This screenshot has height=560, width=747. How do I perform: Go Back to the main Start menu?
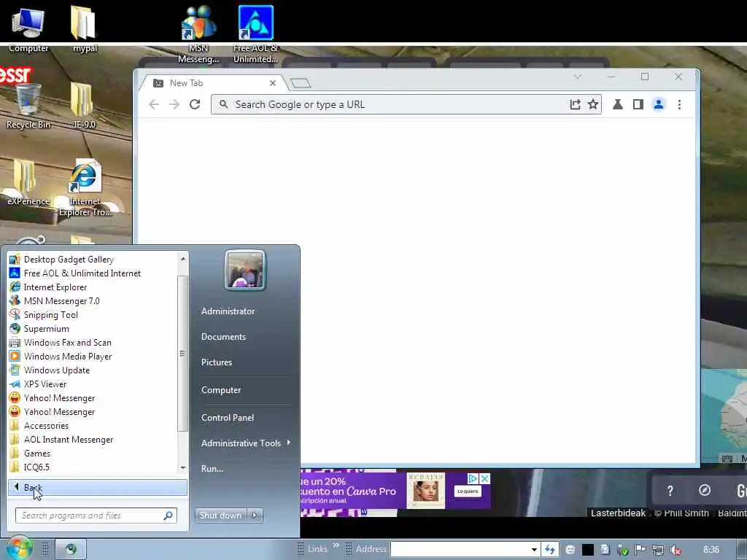coord(97,487)
